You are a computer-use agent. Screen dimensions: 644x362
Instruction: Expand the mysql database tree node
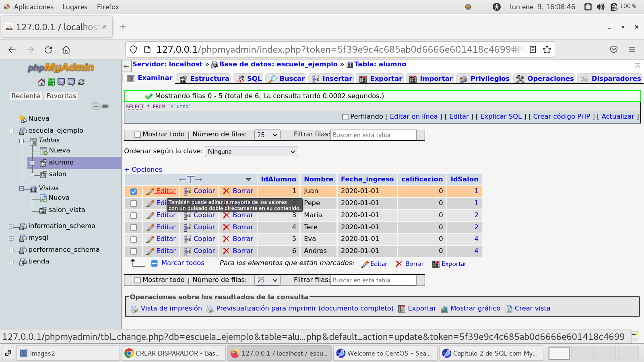tap(11, 238)
